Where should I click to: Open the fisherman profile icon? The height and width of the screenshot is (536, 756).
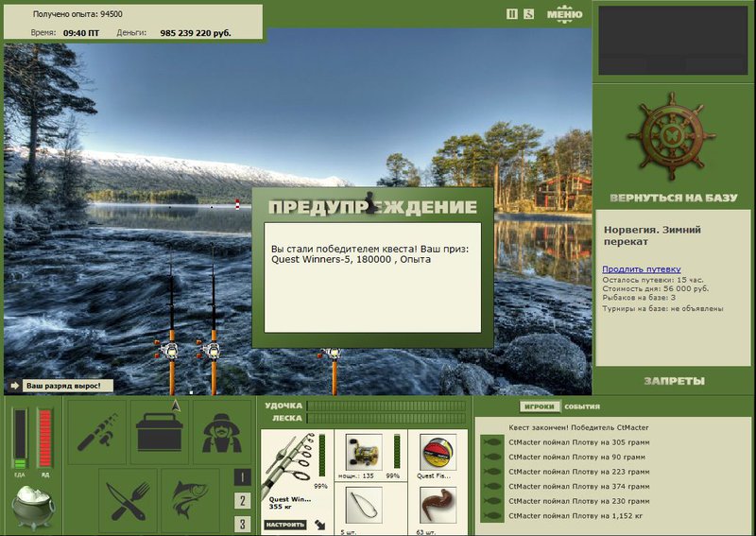pos(222,432)
